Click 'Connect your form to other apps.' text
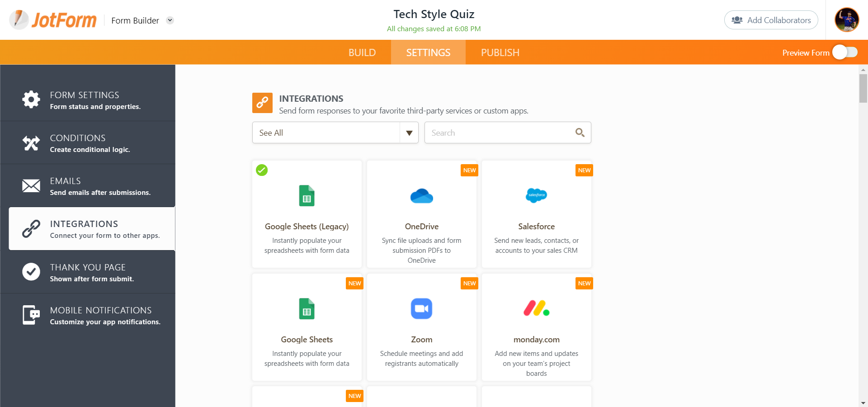 tap(105, 236)
